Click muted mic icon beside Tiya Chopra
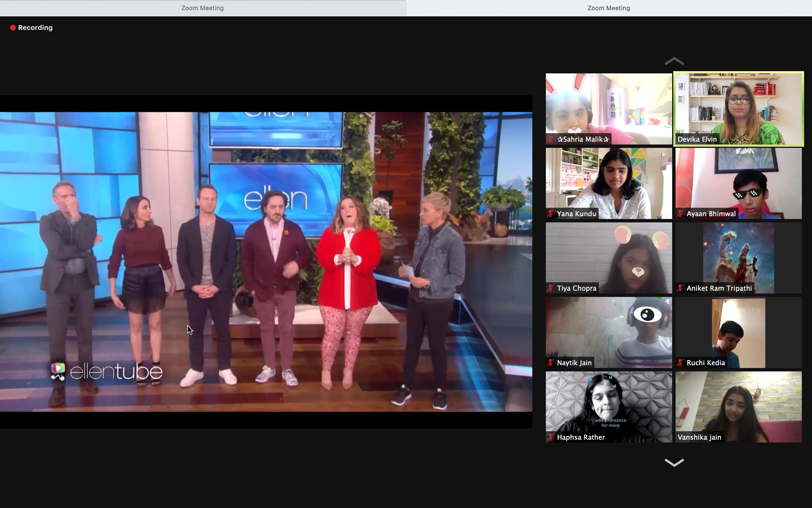 click(551, 288)
